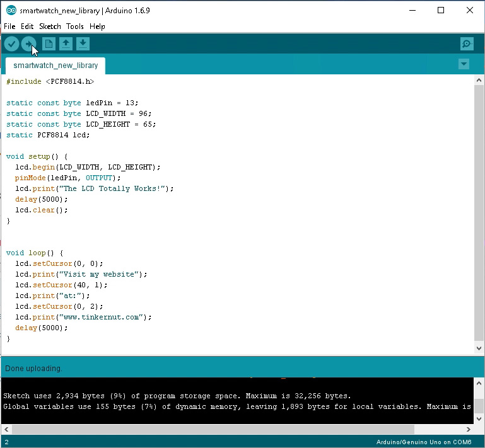Click the console scrollbar up arrow
Screen dimensions: 485x448
pyautogui.click(x=479, y=384)
